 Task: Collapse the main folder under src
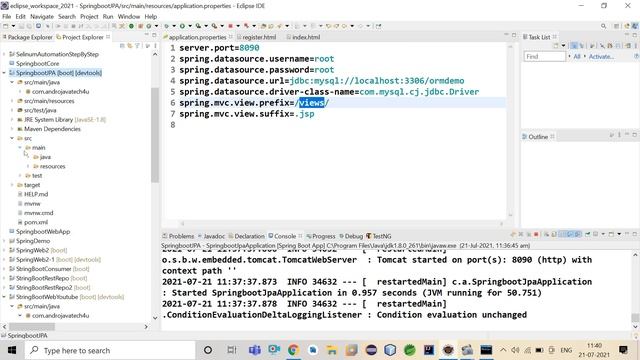[x=20, y=147]
